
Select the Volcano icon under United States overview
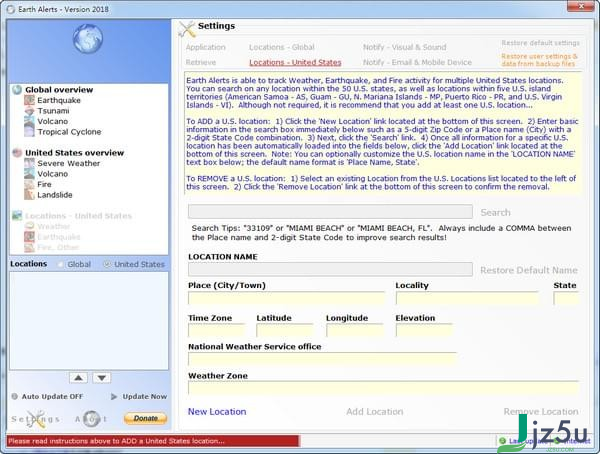click(x=29, y=174)
